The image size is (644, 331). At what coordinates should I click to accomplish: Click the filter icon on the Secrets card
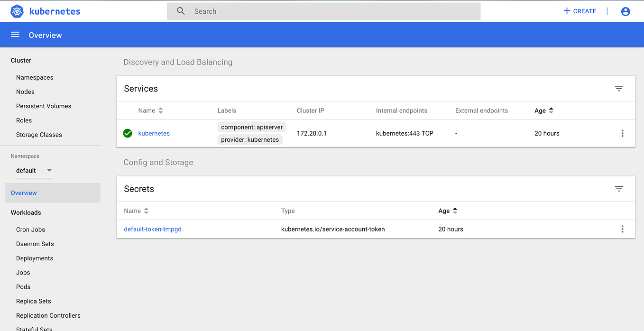tap(619, 188)
